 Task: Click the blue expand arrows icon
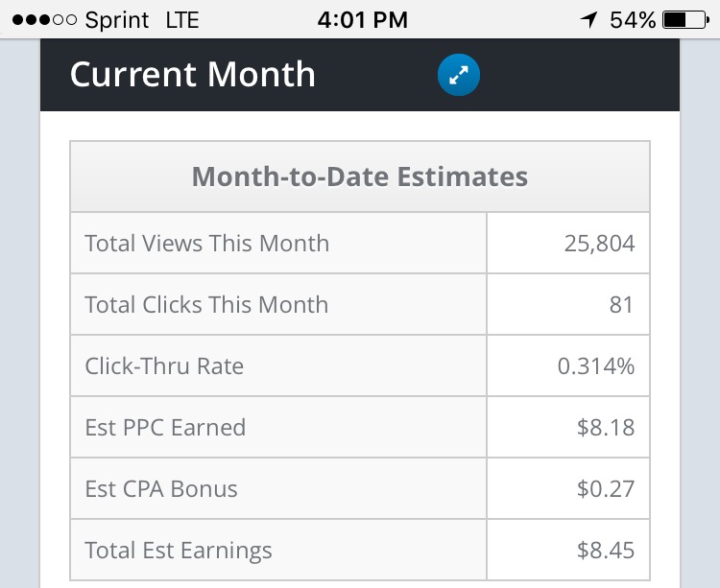click(x=458, y=76)
